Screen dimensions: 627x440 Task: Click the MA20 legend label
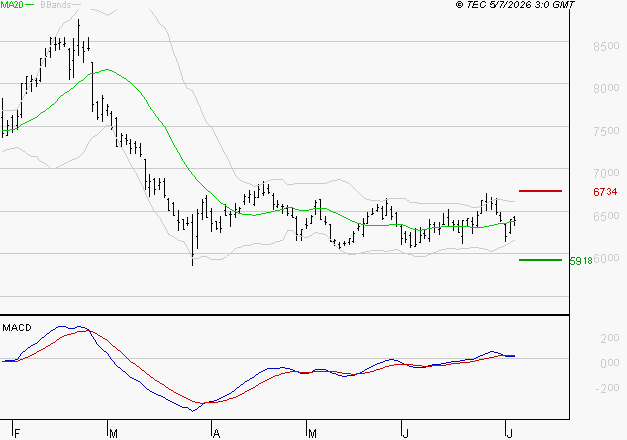[12, 5]
